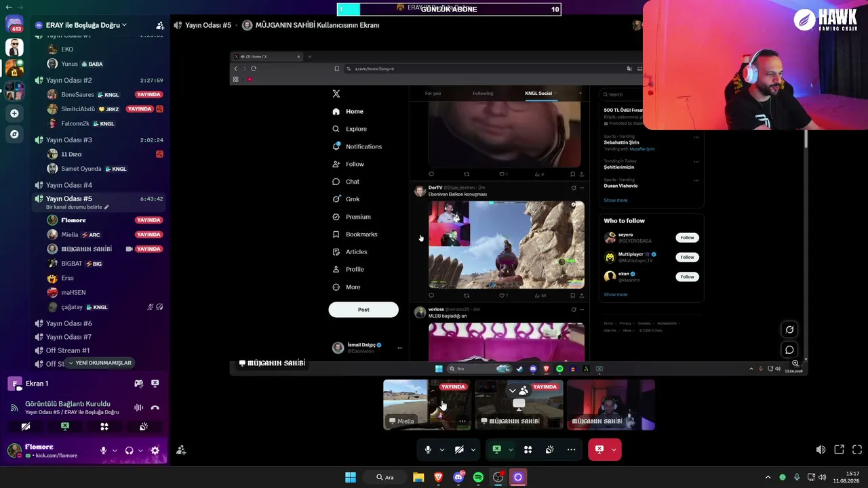
Task: Stop watching with red button
Action: [x=599, y=449]
